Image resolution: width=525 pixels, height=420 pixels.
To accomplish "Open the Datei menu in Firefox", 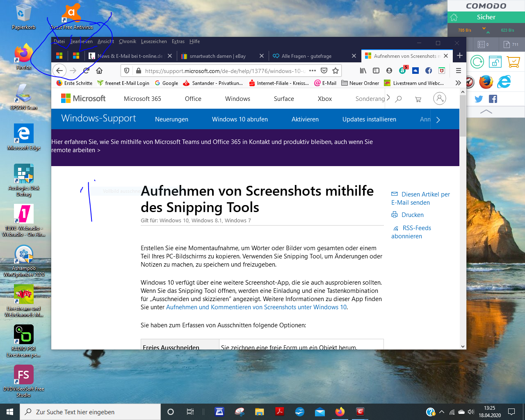I will [x=59, y=41].
